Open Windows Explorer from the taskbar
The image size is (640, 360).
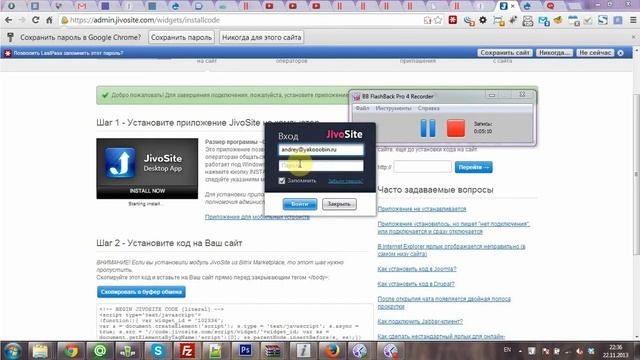point(40,351)
